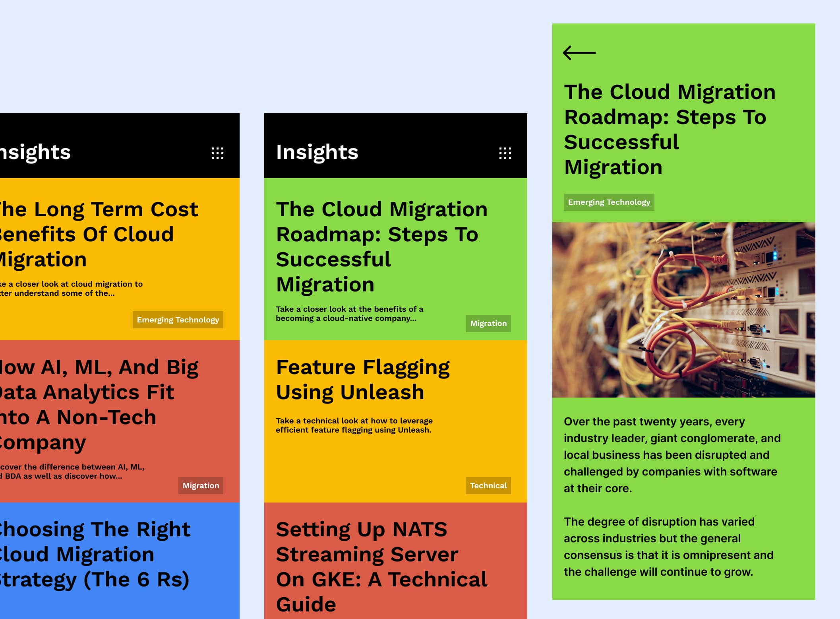Screen dimensions: 840x619
Task: Click left Insights header title
Action: (36, 152)
